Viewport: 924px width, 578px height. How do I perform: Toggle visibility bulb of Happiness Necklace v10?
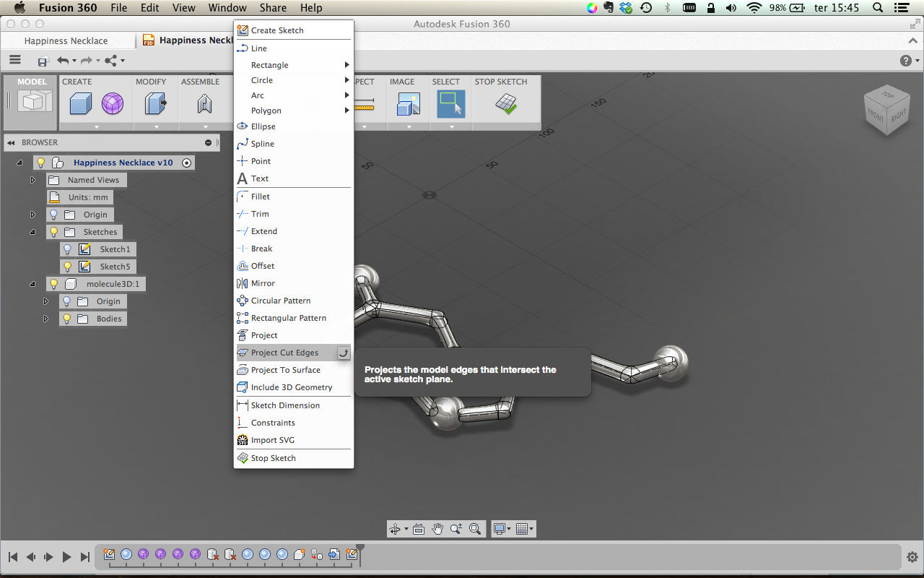click(x=41, y=163)
